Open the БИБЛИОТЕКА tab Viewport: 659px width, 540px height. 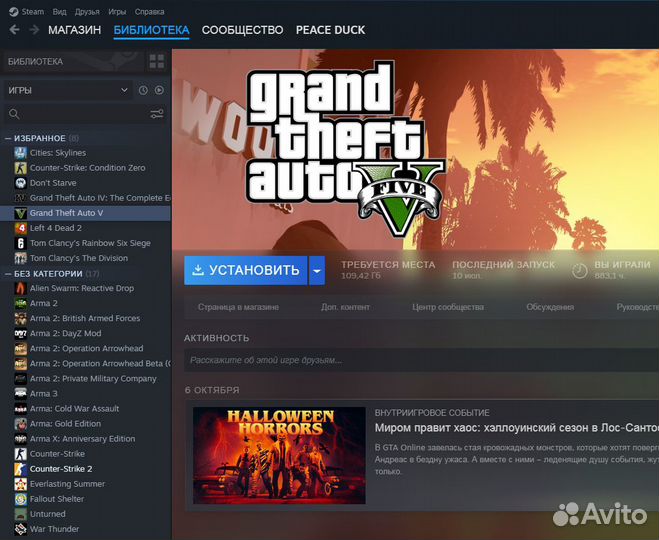pos(151,30)
